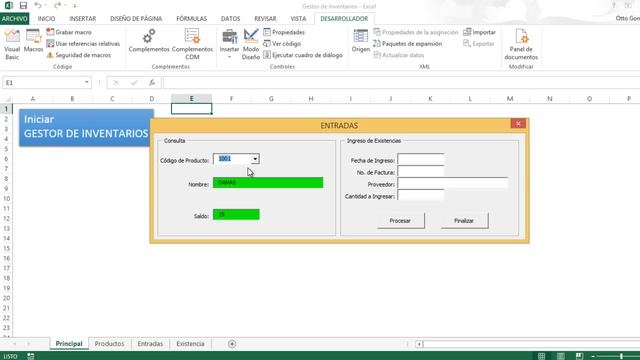Select the Principal sheet tab
640x360 pixels.
coord(69,344)
